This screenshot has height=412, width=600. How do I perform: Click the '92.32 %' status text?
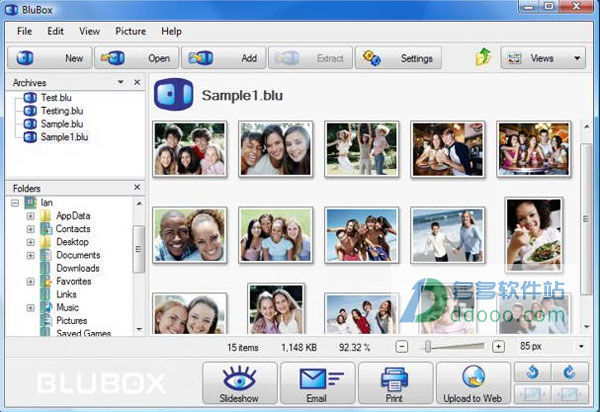coord(354,347)
